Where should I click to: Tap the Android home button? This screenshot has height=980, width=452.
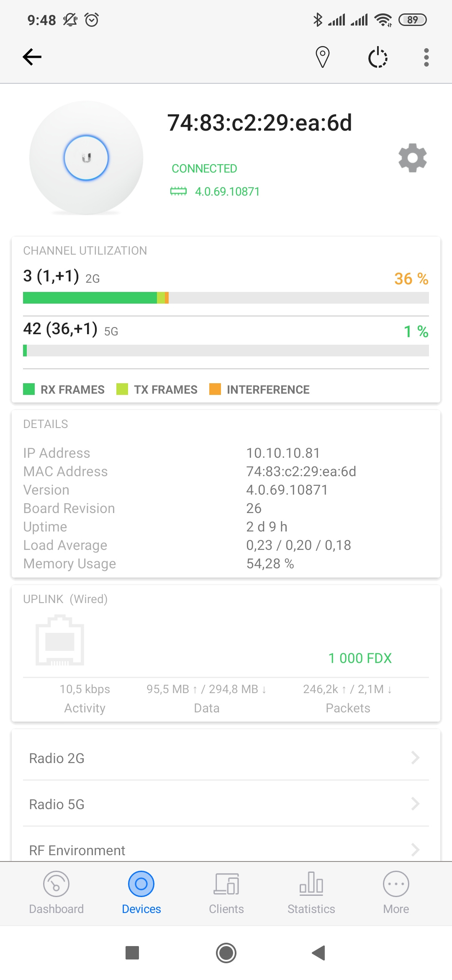[x=226, y=953]
